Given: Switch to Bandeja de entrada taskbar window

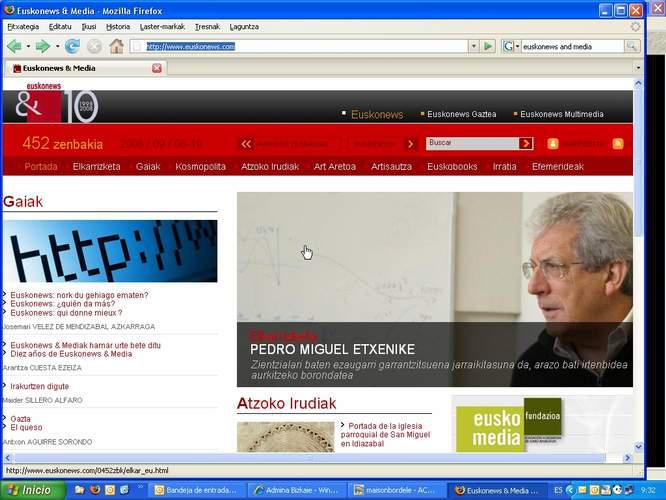Looking at the screenshot, I should point(196,490).
